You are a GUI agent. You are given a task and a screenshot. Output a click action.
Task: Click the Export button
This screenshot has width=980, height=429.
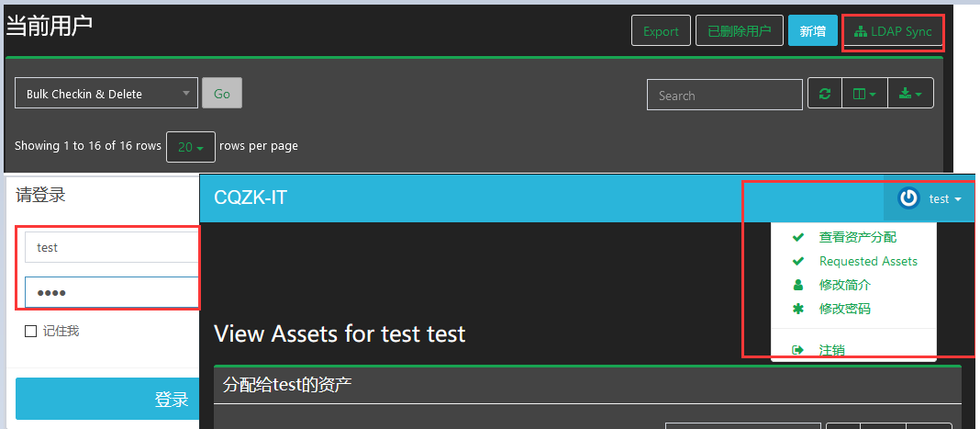(662, 30)
